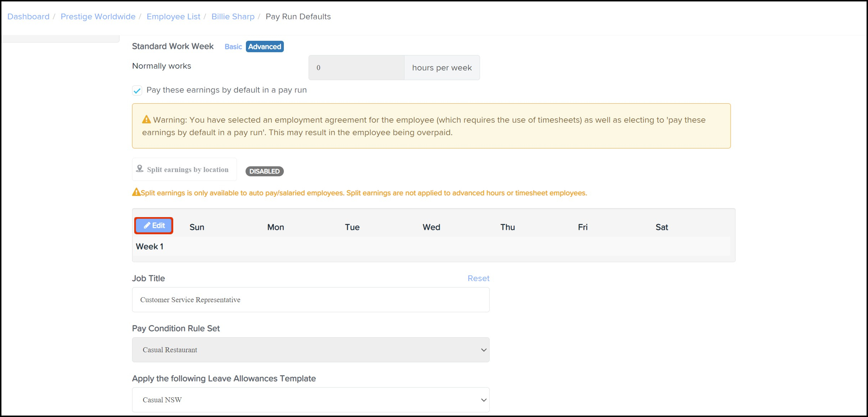868x417 pixels.
Task: Click chevron arrow on Casual NSW select
Action: (x=484, y=400)
